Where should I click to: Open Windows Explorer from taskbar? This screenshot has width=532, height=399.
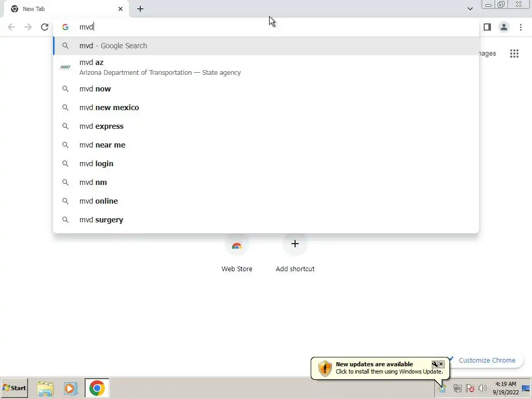(45, 388)
